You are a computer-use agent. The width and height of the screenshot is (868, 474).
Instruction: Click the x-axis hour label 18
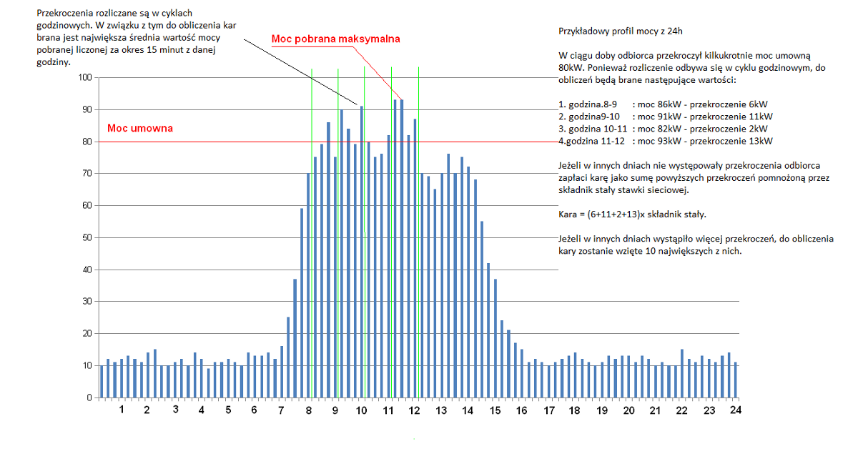(576, 410)
